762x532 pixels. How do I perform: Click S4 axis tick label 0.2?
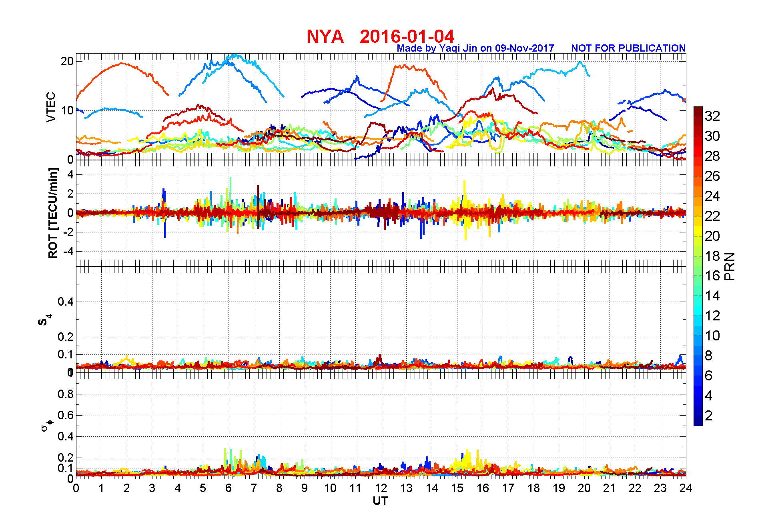66,337
